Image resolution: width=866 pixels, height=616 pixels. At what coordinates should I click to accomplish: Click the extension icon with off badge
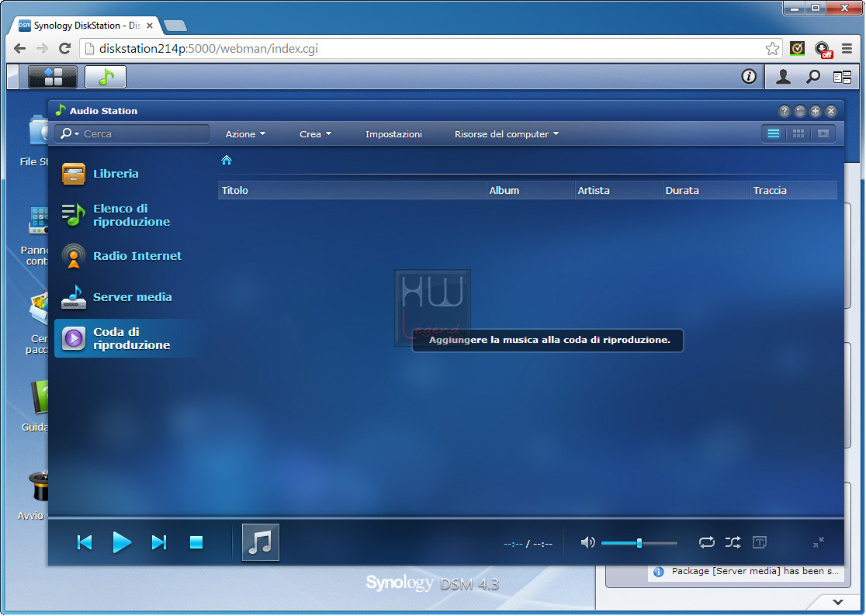(x=823, y=49)
